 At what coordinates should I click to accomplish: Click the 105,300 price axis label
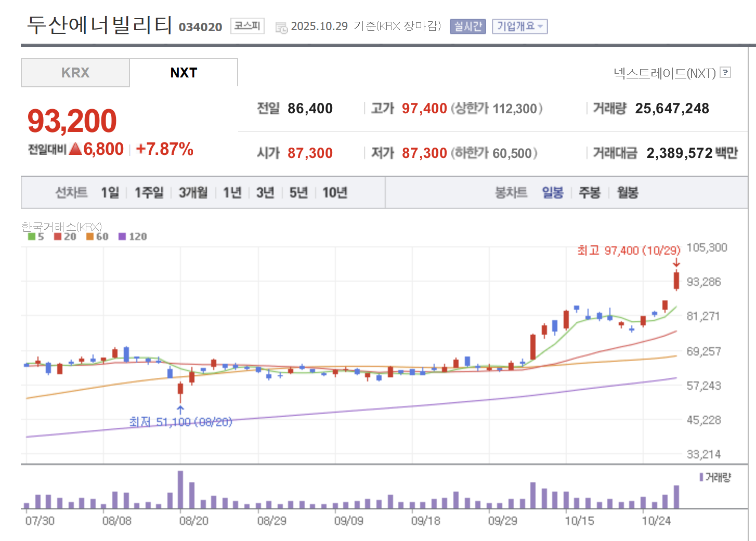tap(707, 247)
